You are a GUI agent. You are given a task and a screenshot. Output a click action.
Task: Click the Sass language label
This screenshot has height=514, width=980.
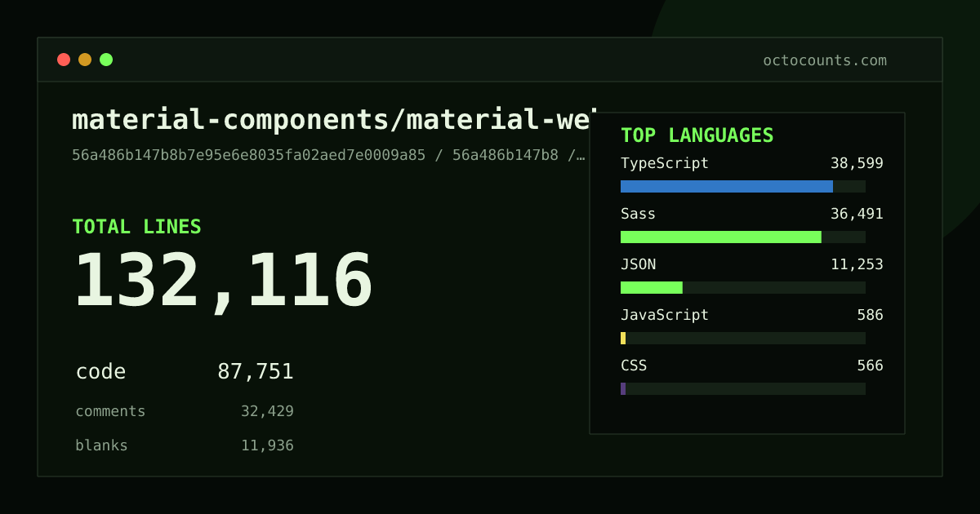click(638, 214)
